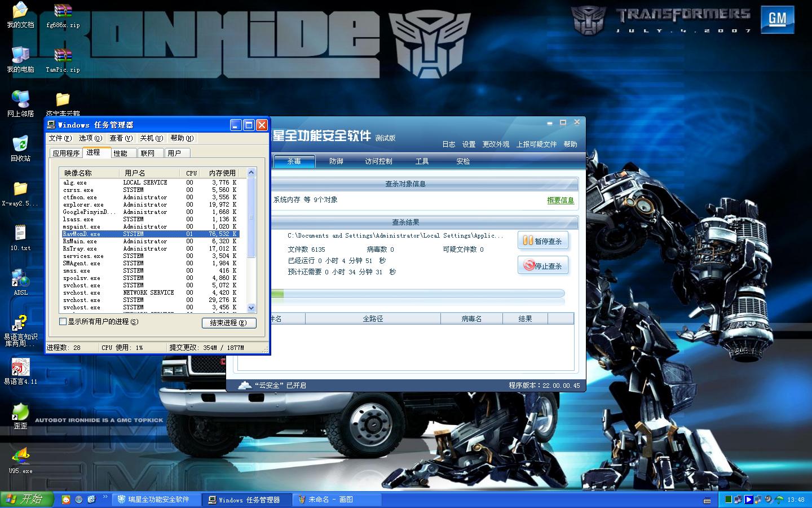Viewport: 812px width, 508px height.
Task: Open the 查看(V) menu in Task Manager
Action: tap(121, 138)
